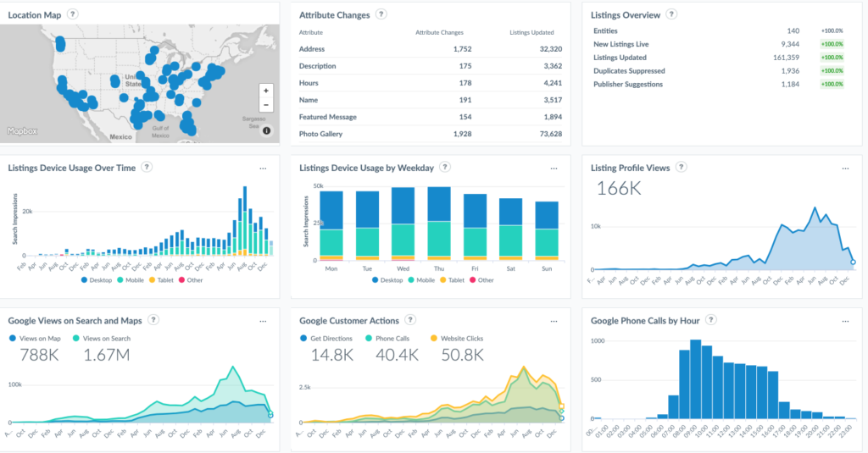Toggle Other legend in Device Usage by Weekday
868x453 pixels.
pos(481,280)
